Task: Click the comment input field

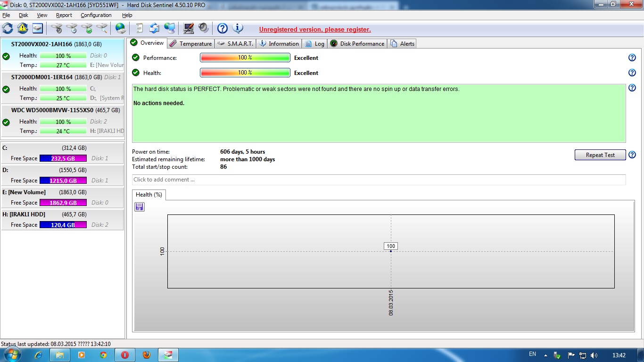Action: (x=379, y=180)
